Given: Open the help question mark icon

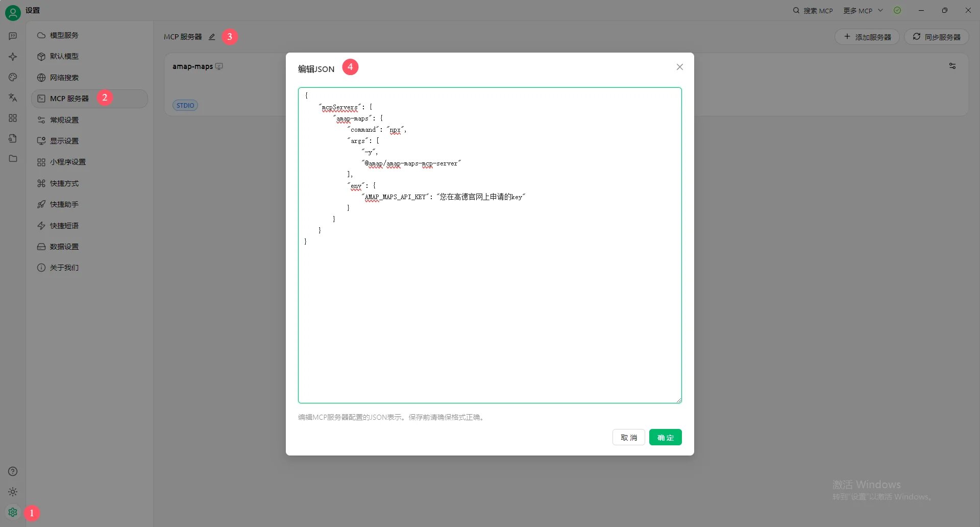Looking at the screenshot, I should 13,471.
